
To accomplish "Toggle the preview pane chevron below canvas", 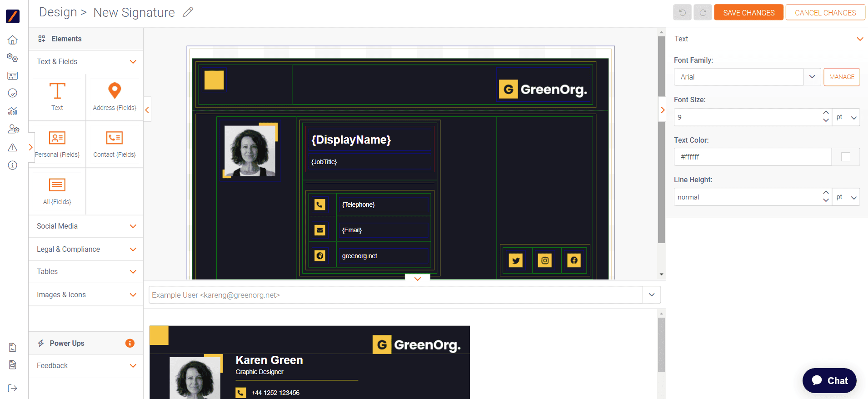I will point(417,279).
